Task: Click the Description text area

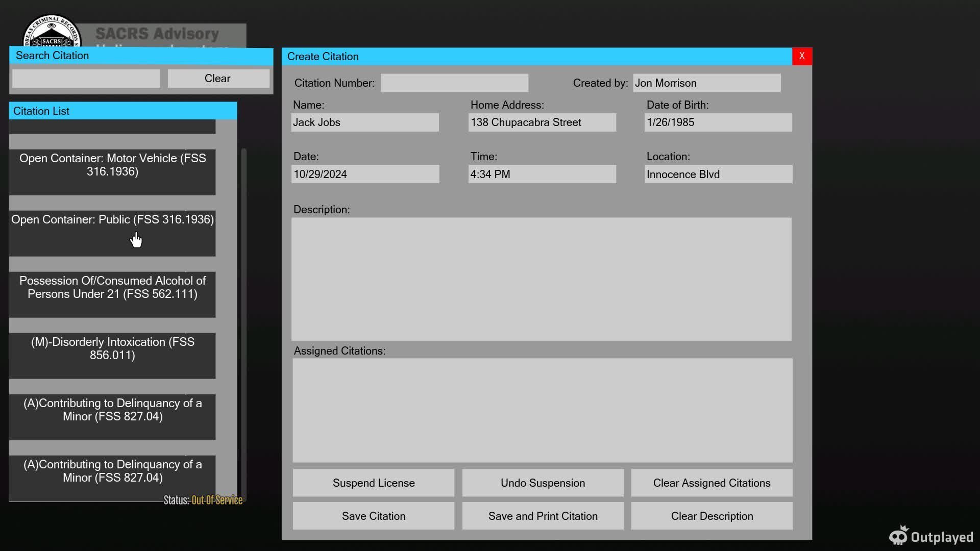Action: point(541,279)
